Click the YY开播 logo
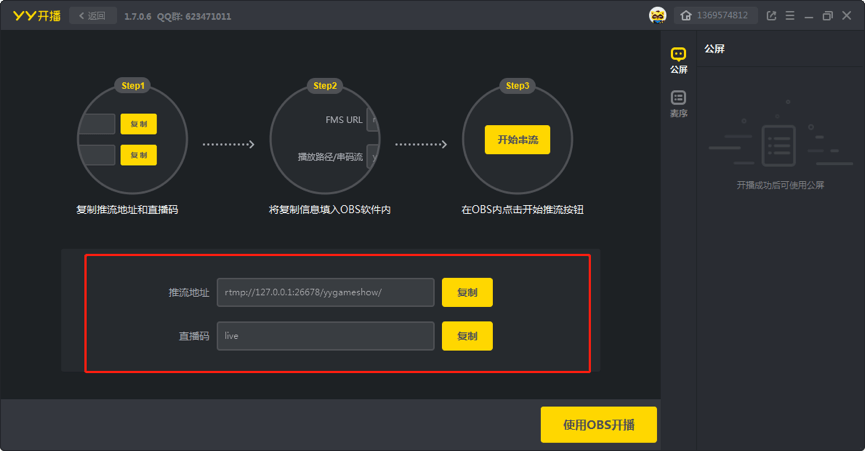 36,16
